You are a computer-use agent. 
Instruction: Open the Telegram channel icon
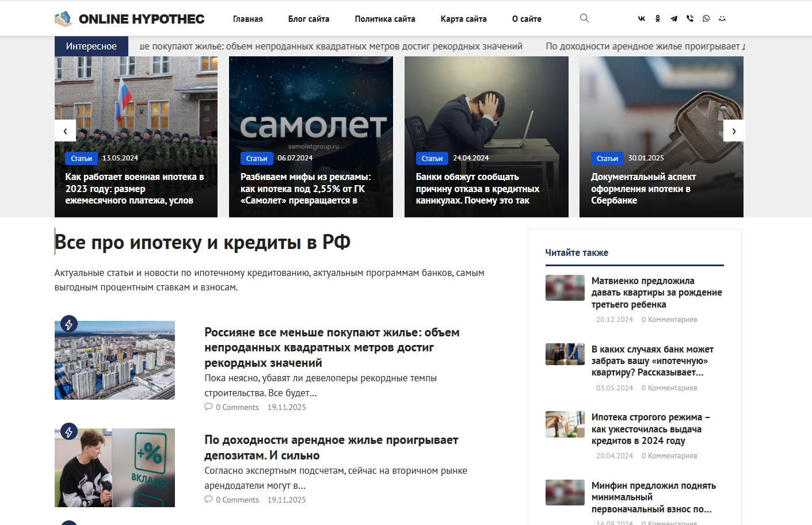tap(674, 18)
